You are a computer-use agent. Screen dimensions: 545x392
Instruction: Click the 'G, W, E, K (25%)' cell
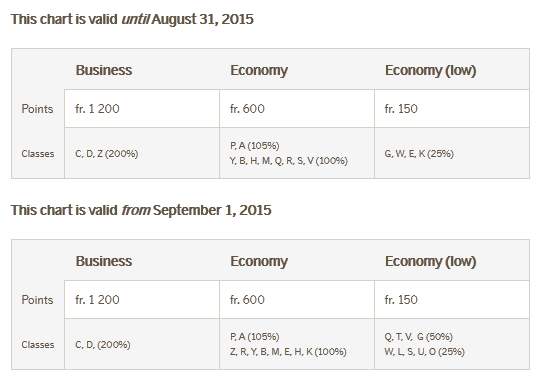click(x=419, y=154)
